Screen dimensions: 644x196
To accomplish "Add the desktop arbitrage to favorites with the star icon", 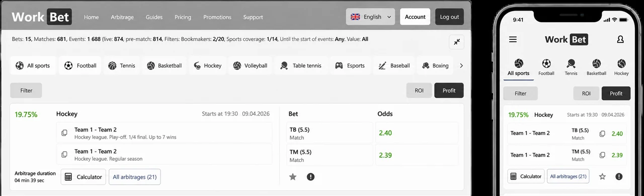I will (293, 177).
